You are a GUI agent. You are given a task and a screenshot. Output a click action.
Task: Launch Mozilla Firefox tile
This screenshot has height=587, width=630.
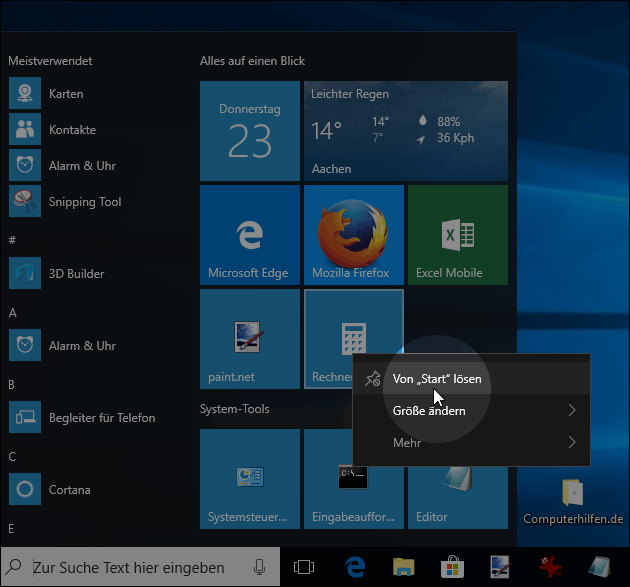pos(354,235)
